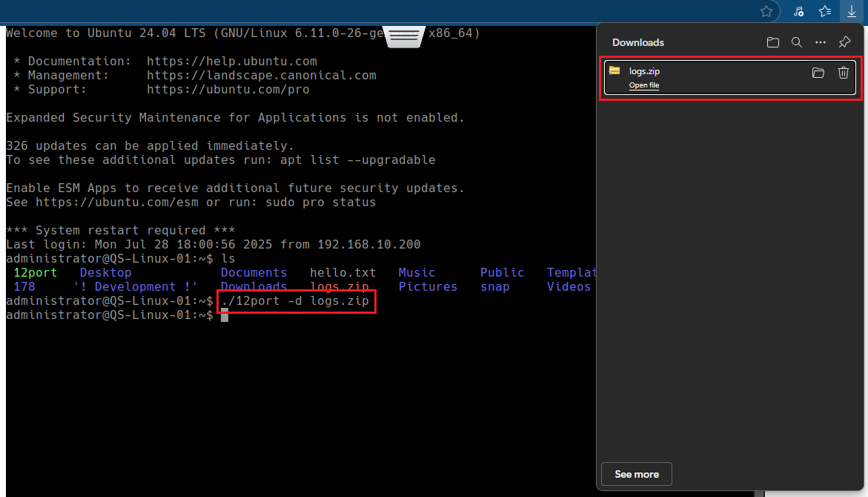Screen dimensions: 868x497
Task: Select the logs.zip download item name
Action: (644, 72)
